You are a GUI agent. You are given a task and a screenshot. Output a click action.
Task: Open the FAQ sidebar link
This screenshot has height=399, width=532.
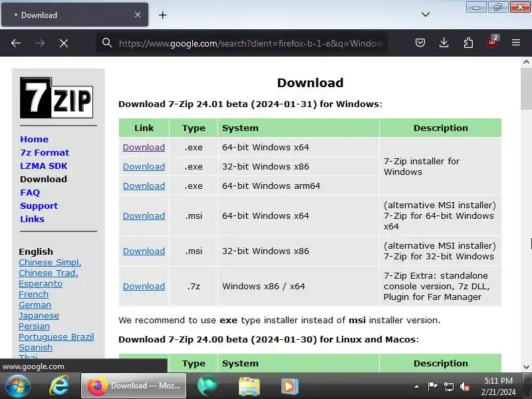30,192
